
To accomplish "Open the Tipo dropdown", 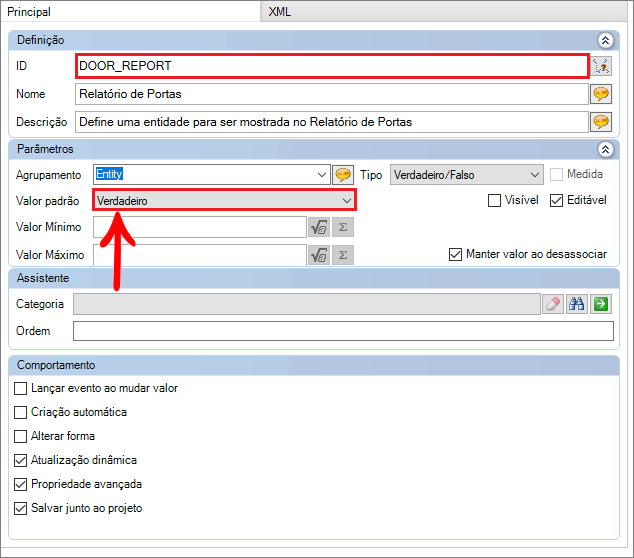I will pos(535,175).
